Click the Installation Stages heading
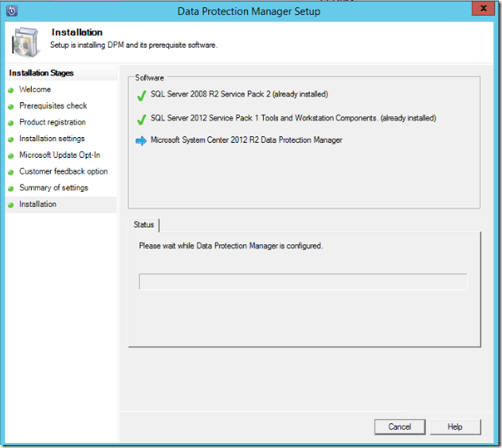This screenshot has width=502, height=448. 41,73
